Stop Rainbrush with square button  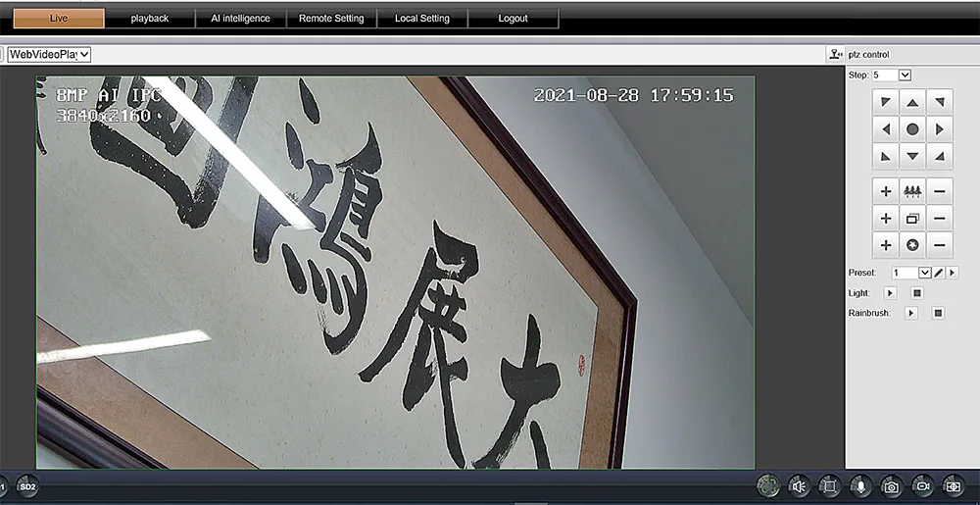938,313
